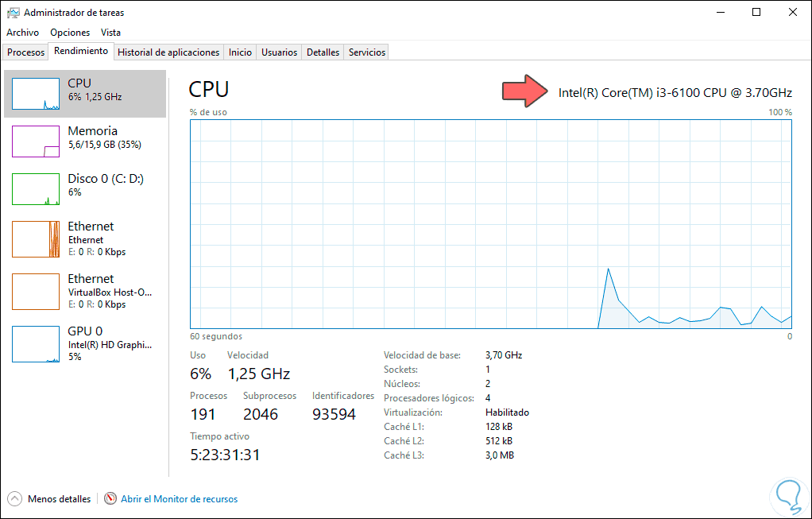Click the Task Manager app icon in title bar
812x519 pixels.
tap(14, 13)
